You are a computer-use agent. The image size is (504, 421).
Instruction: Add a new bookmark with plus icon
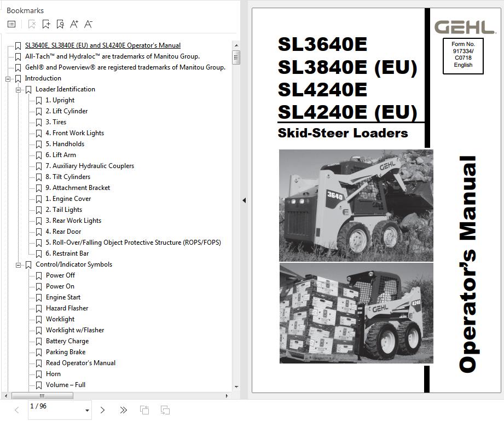point(46,24)
